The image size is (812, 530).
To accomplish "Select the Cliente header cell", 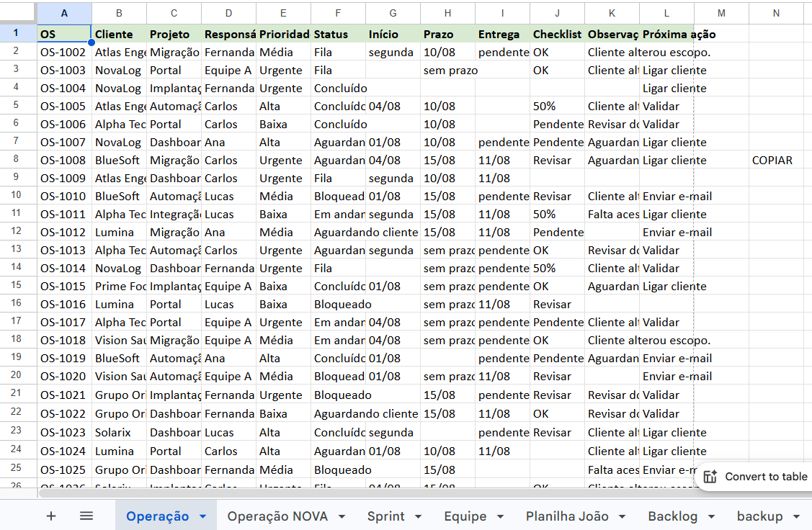I will pos(119,34).
